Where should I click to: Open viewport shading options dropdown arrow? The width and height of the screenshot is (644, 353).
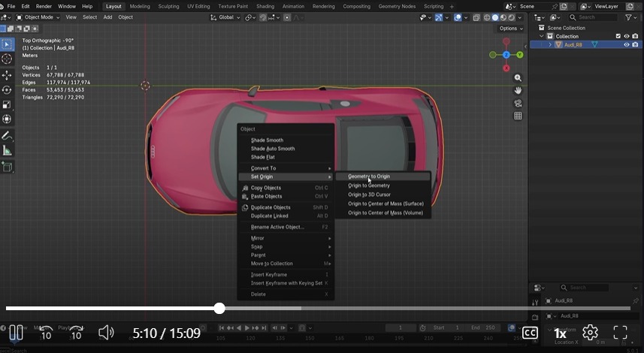coord(520,18)
